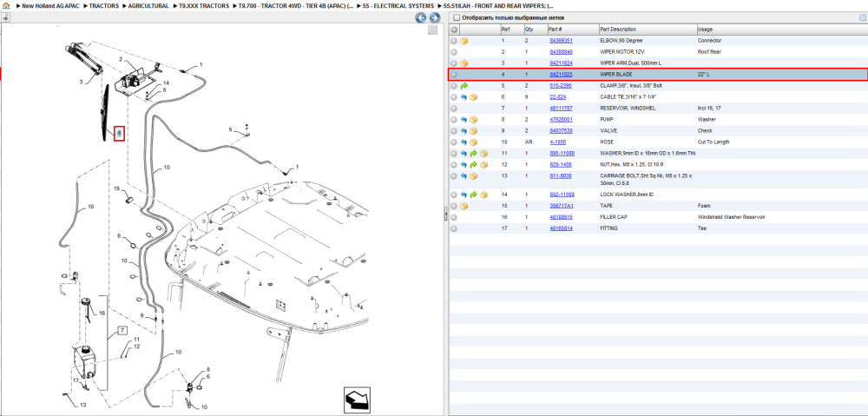Screen dimensions: 868x416
Task: Open part number 84369351 link
Action: [561, 41]
